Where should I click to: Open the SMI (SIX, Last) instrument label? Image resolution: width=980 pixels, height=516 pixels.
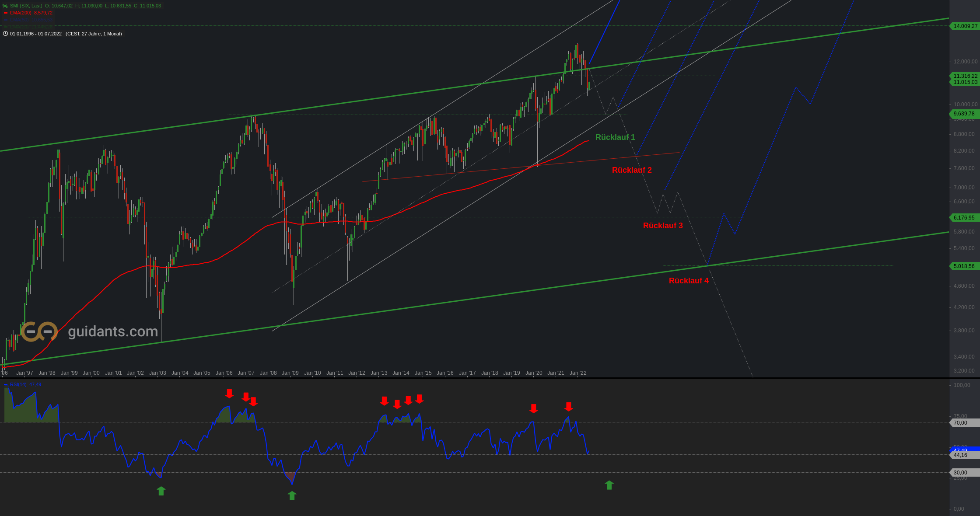[x=26, y=6]
